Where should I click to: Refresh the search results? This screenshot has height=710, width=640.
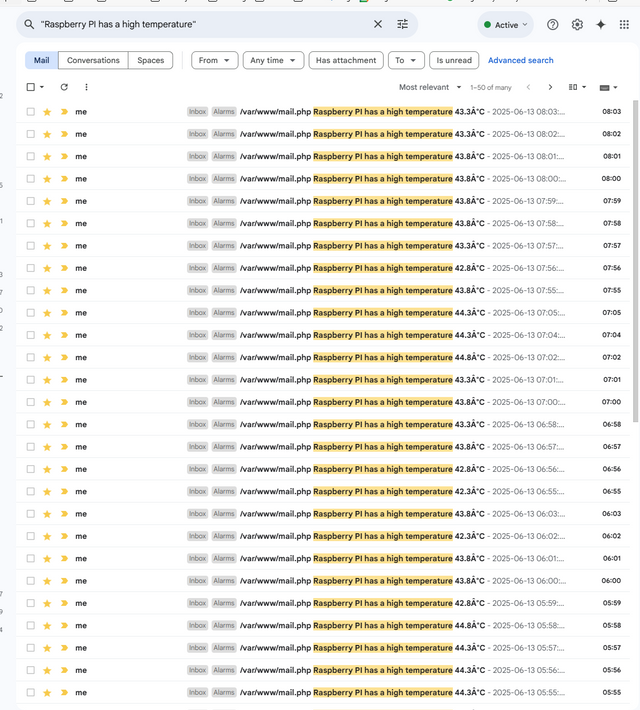point(64,87)
